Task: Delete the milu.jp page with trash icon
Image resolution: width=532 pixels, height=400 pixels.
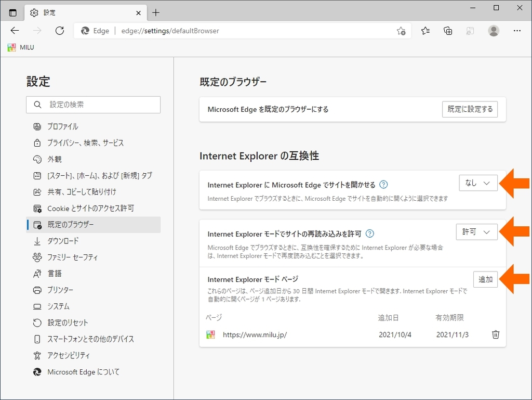Action: pyautogui.click(x=495, y=334)
